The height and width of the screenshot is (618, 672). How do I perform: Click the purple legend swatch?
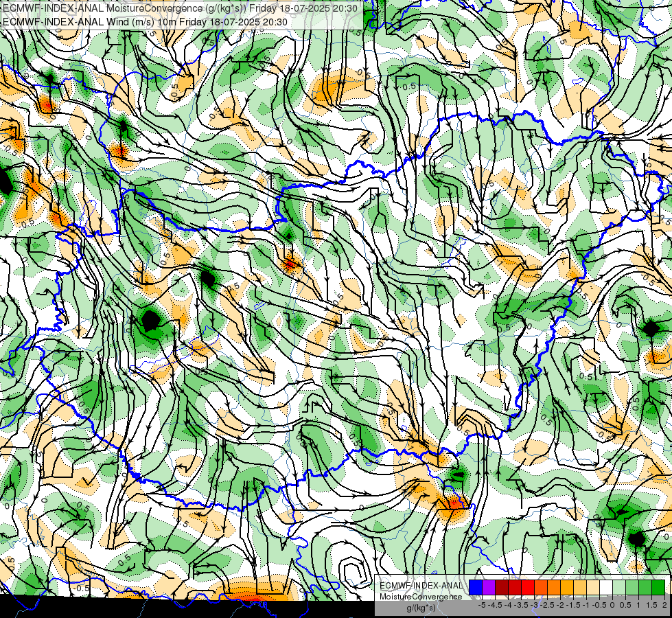489,588
